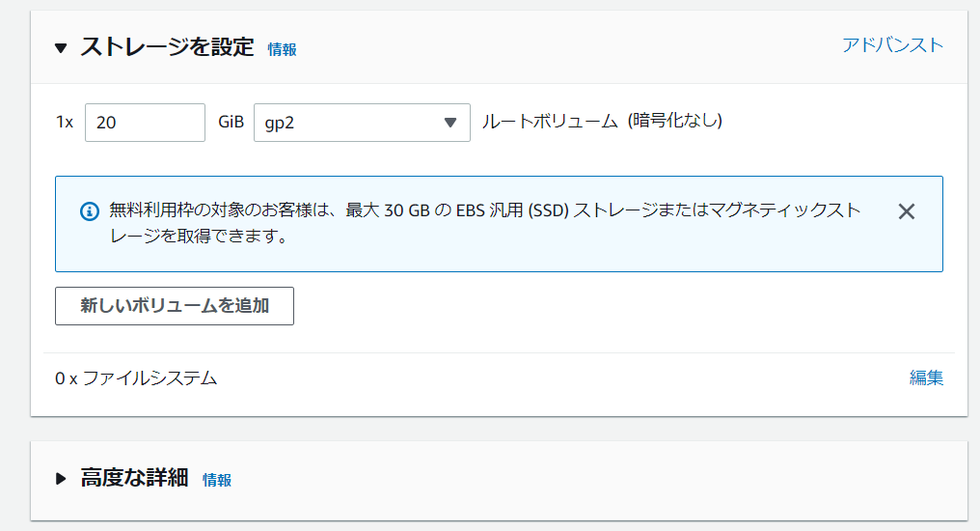This screenshot has height=531, width=980.
Task: Open 情報 link beside ストレージを設定
Action: (x=283, y=49)
